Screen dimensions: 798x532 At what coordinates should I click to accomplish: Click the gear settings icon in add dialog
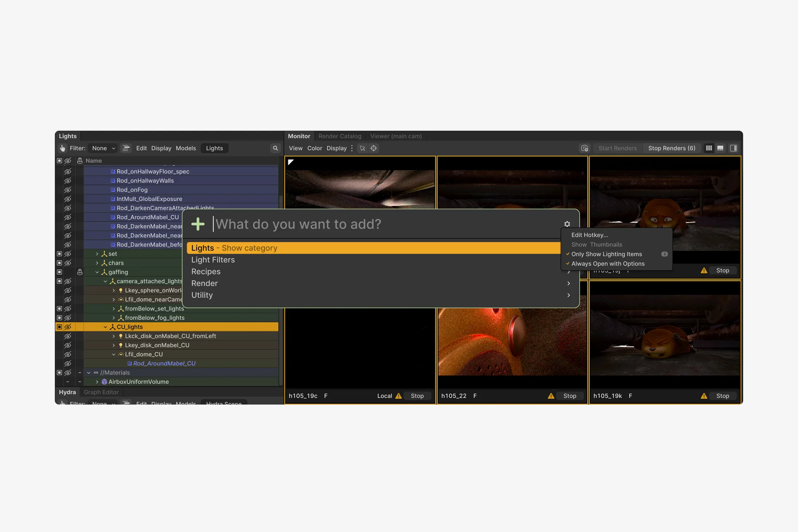(567, 224)
